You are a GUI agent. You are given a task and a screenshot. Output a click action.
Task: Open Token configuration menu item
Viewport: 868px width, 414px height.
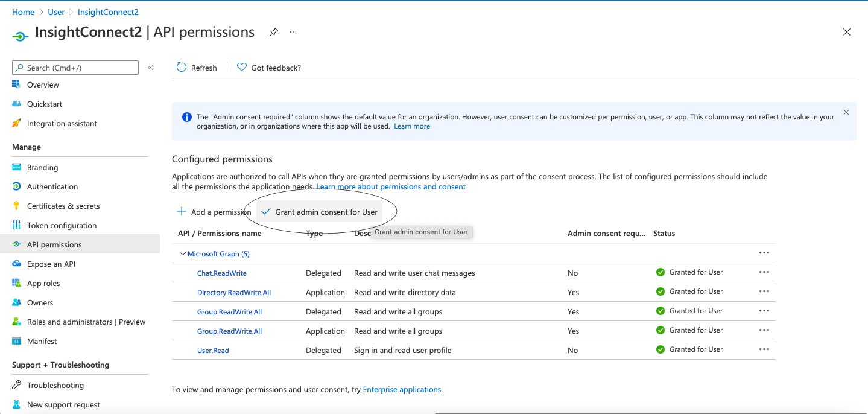coord(62,225)
